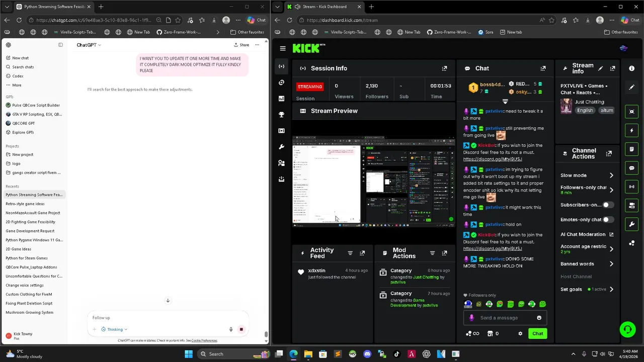Pop out the Chat panel
This screenshot has height=362, width=644.
(543, 68)
